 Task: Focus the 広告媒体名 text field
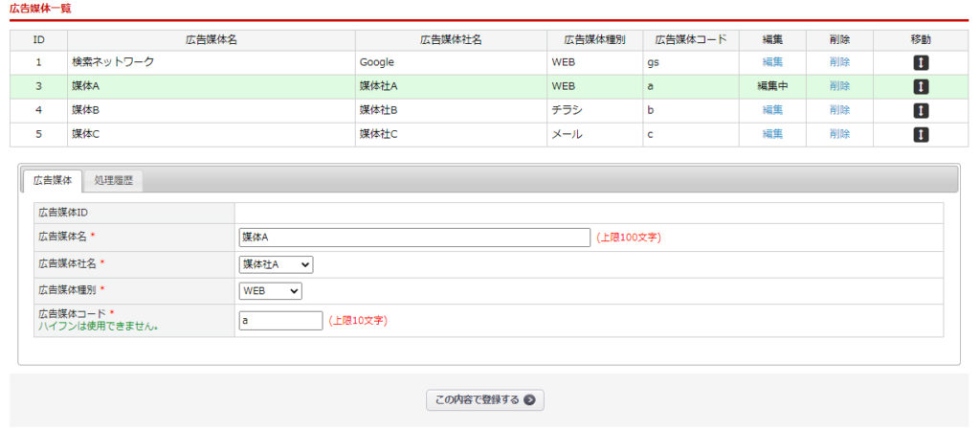coord(414,238)
